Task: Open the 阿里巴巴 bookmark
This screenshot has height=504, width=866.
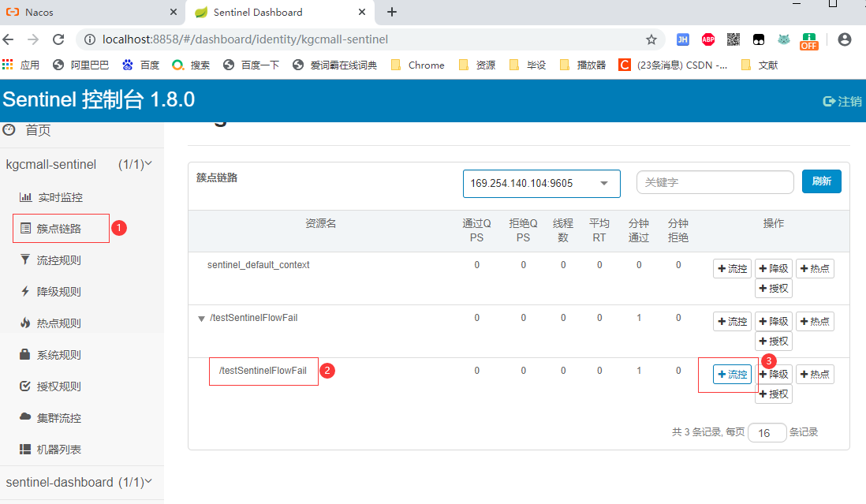Action: [80, 65]
